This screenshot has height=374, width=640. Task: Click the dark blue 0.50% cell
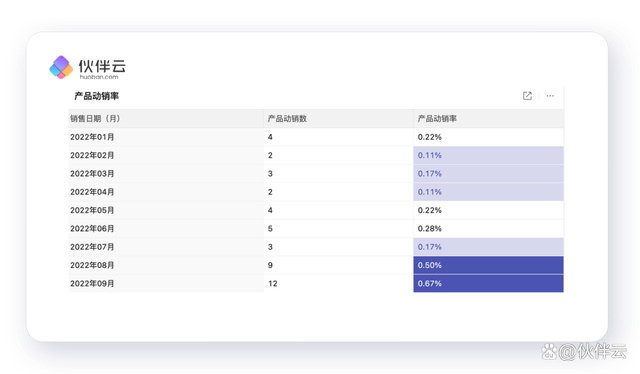click(x=489, y=265)
